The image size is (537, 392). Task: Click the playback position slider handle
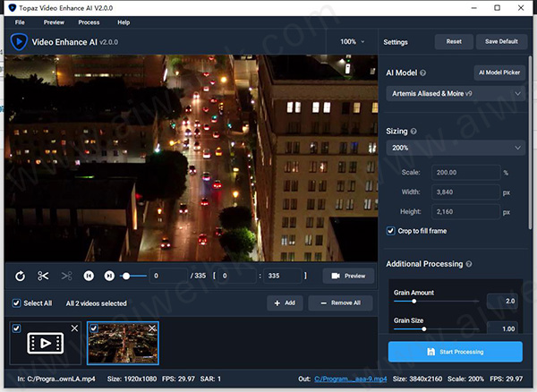[x=126, y=276]
